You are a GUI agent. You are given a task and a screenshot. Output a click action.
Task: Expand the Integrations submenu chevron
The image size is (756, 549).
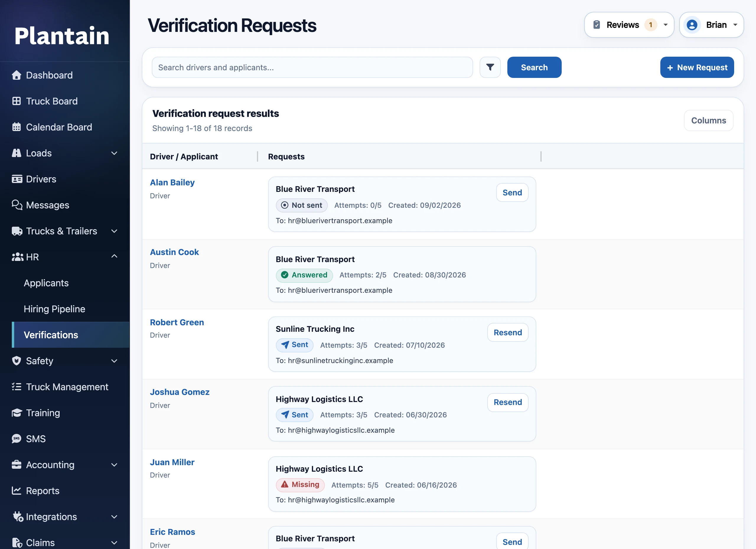114,517
